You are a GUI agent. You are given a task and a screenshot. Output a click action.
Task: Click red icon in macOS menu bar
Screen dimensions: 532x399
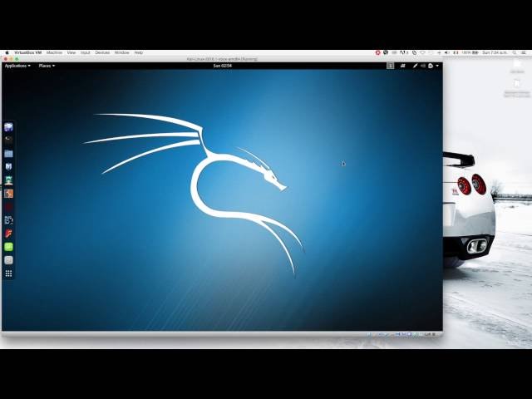377,52
